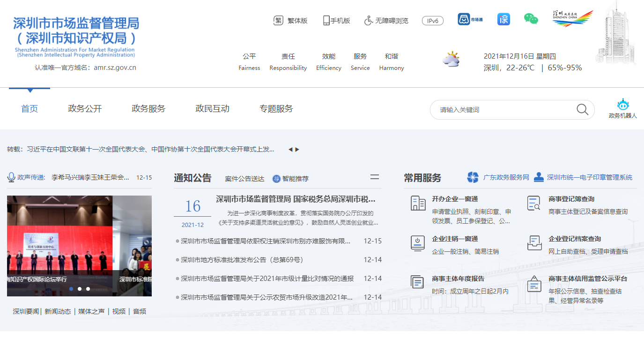
Task: Expand the 通知公告 list menu icon
Action: click(x=375, y=177)
